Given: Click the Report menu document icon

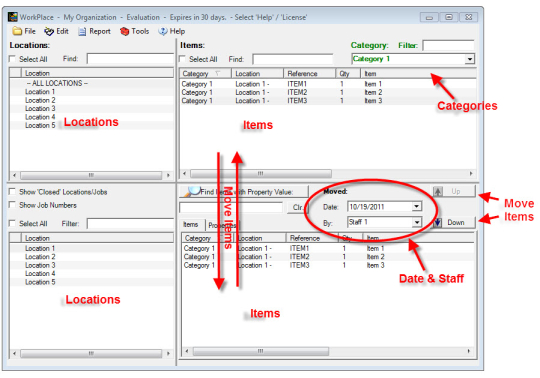Looking at the screenshot, I should coord(82,32).
